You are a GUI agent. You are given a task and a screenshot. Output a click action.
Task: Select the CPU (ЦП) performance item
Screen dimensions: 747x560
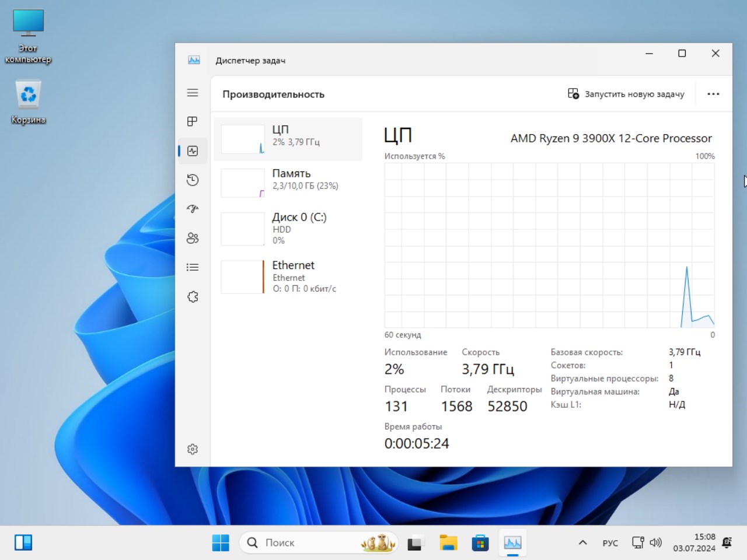pos(288,139)
